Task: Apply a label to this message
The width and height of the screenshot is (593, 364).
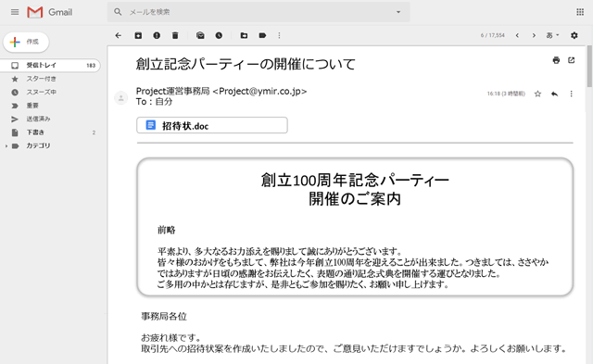Action: (x=262, y=35)
